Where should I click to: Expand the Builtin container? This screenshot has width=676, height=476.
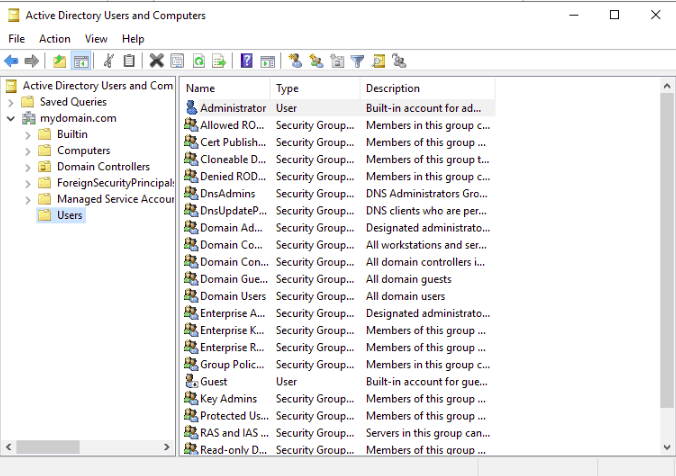coord(28,135)
